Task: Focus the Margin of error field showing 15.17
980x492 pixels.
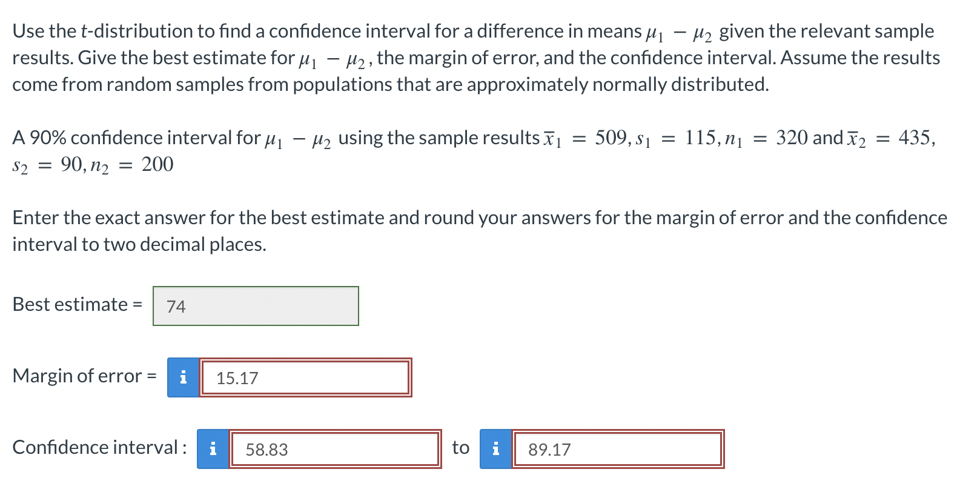Action: [x=305, y=377]
